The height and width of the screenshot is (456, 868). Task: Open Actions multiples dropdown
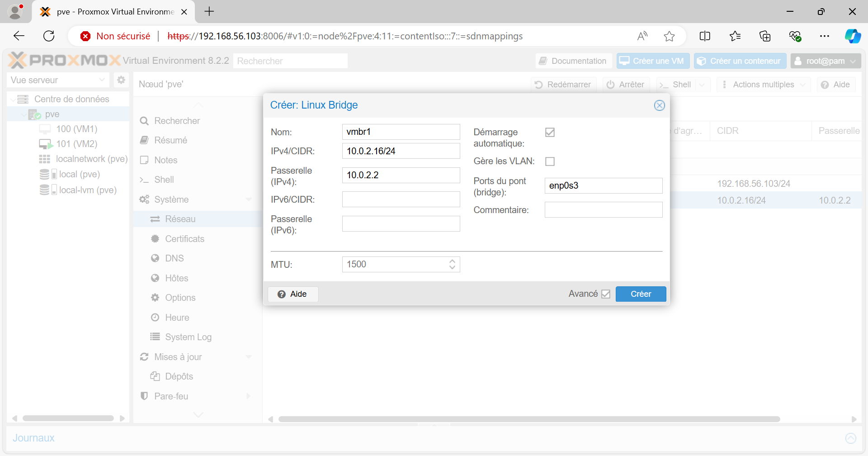coord(764,85)
